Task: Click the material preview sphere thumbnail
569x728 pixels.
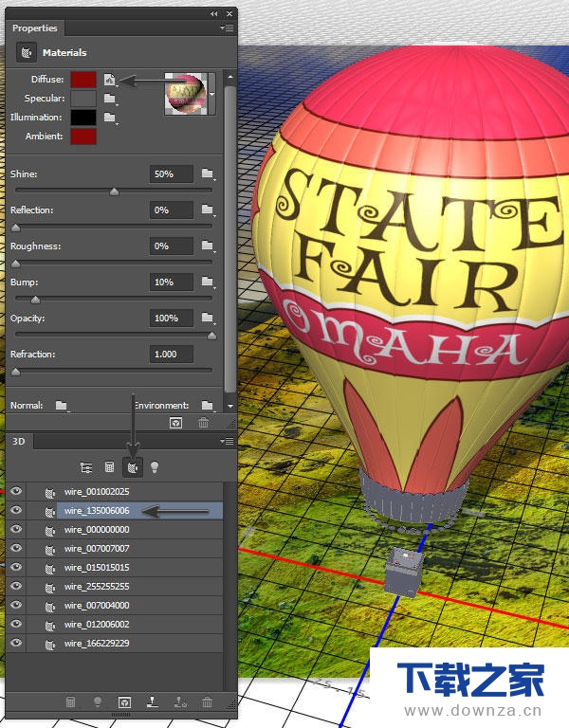Action: click(187, 94)
